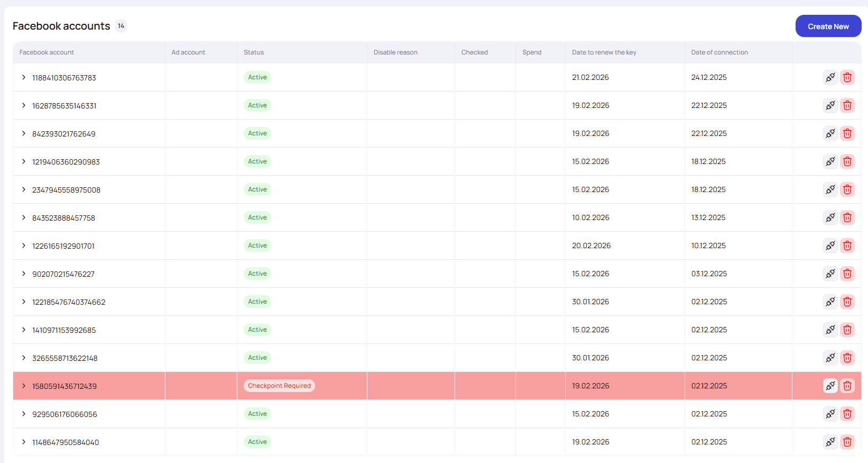
Task: Click plug icon for account 1219406360290983
Action: [x=830, y=161]
